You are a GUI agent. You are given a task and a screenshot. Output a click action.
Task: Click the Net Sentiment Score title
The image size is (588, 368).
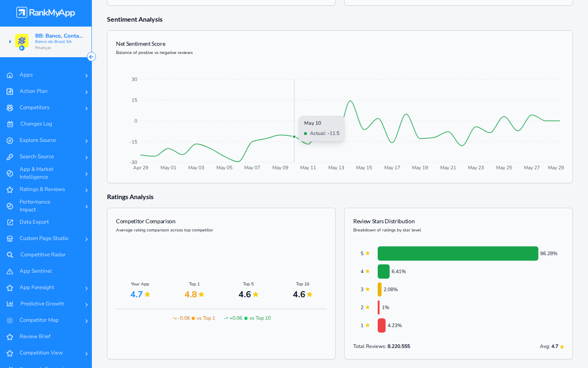(140, 44)
